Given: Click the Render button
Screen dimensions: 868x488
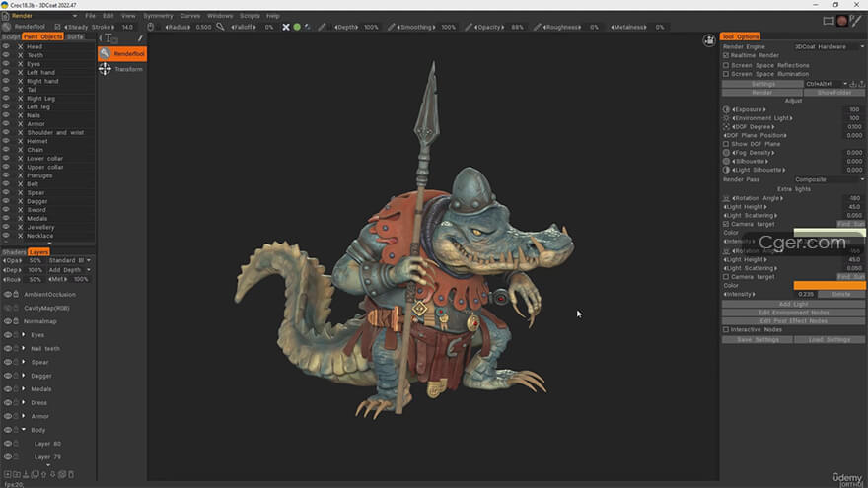Looking at the screenshot, I should click(x=762, y=93).
